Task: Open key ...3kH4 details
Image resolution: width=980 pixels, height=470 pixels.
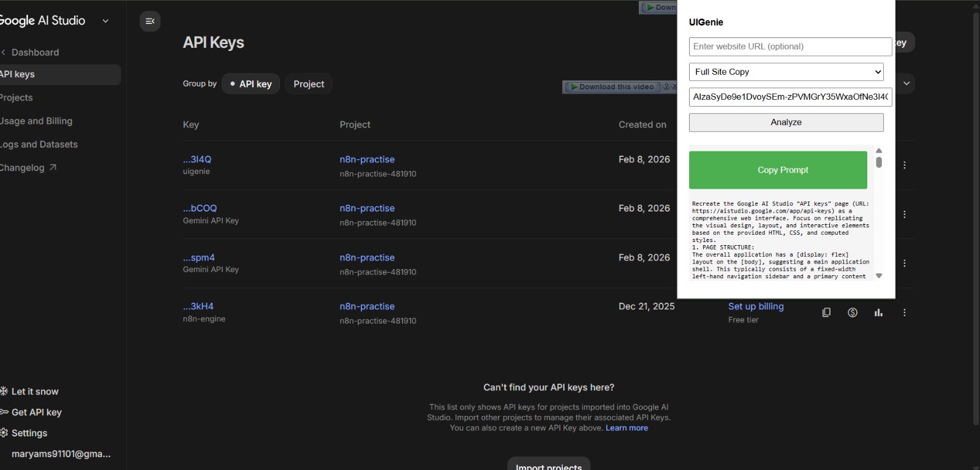Action: pyautogui.click(x=198, y=306)
